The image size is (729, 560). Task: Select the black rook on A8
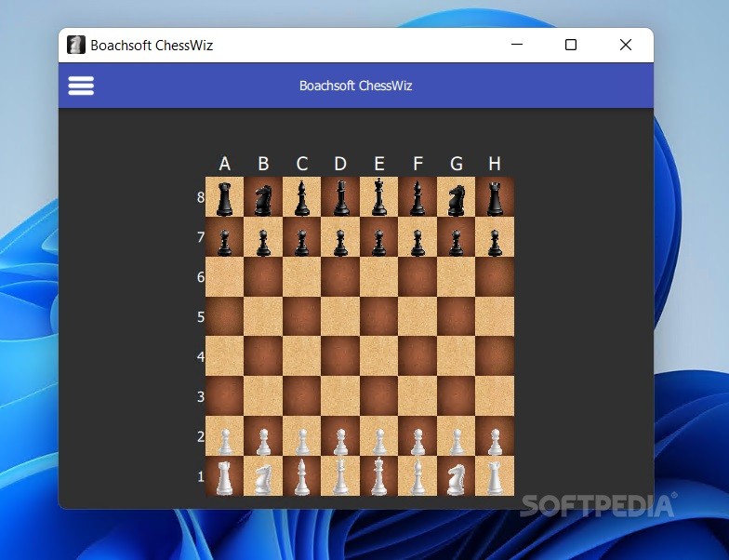coord(225,197)
